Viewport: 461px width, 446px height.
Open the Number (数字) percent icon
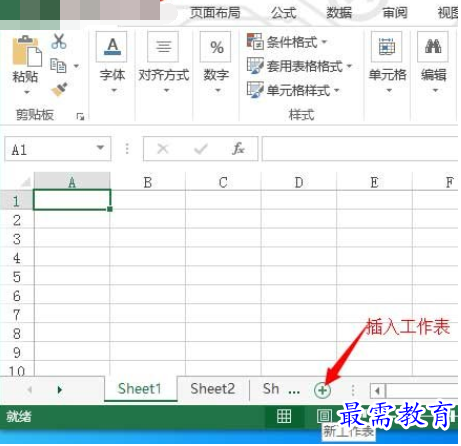[216, 47]
